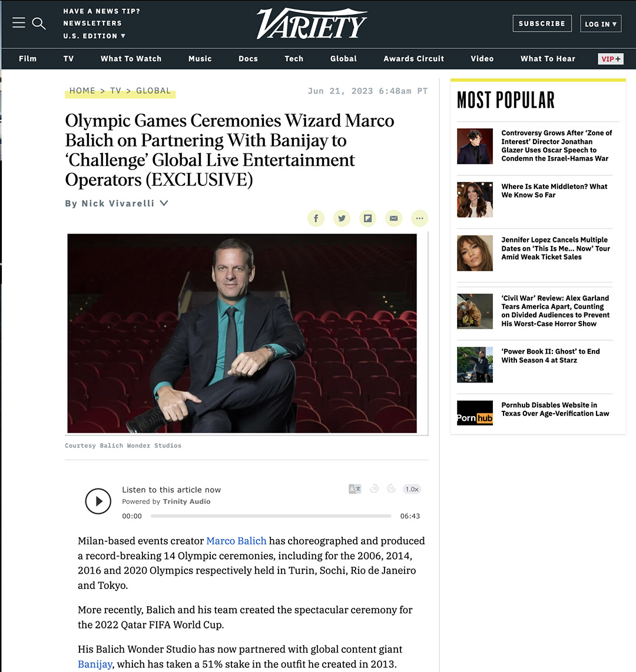This screenshot has height=672, width=636.
Task: Follow the Marco Balich link
Action: [236, 541]
